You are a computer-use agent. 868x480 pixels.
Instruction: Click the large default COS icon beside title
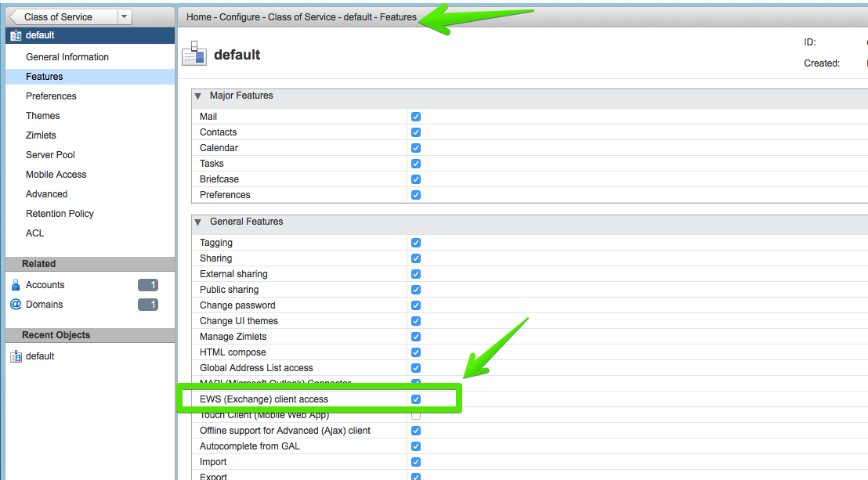(194, 54)
